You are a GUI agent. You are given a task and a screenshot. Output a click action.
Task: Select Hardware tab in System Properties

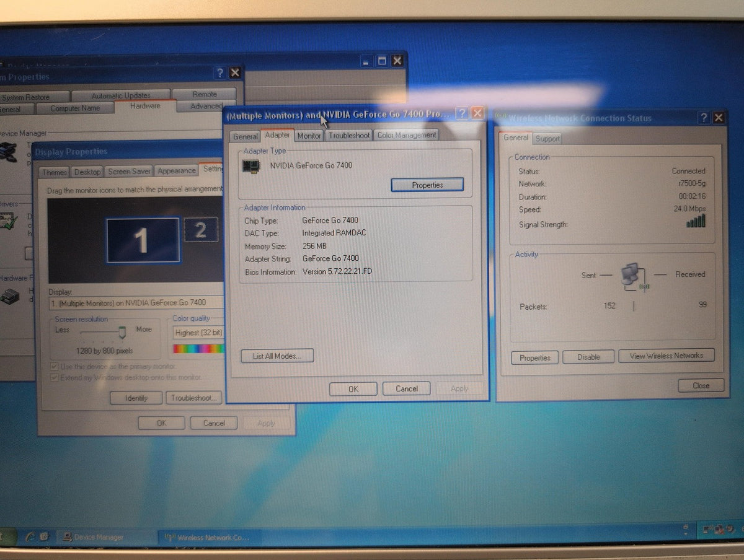coord(145,106)
